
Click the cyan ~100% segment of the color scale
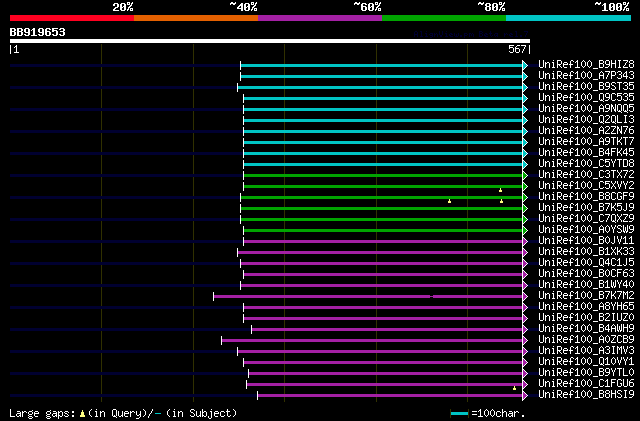[569, 18]
